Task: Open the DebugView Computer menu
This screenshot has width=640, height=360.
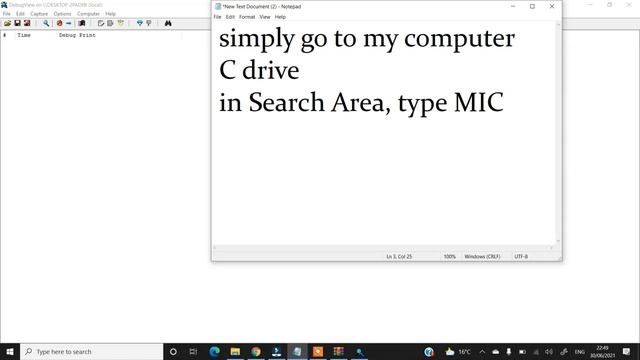Action: click(88, 14)
